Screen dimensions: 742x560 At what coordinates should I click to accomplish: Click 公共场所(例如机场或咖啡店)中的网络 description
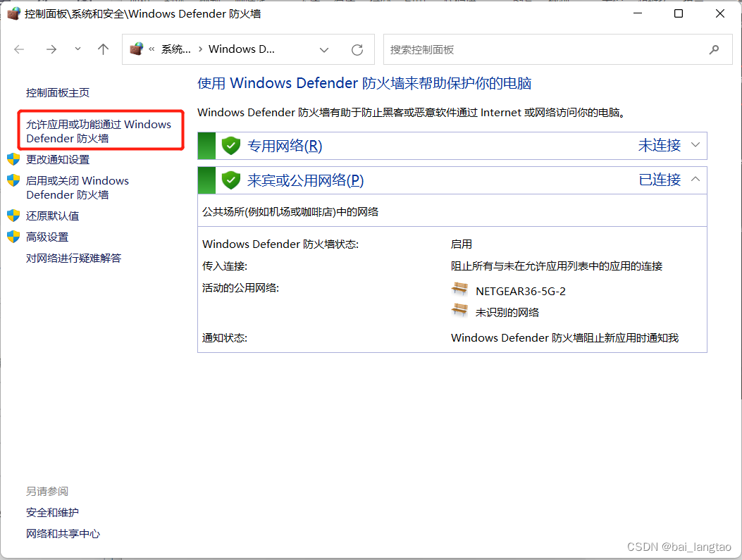[290, 212]
